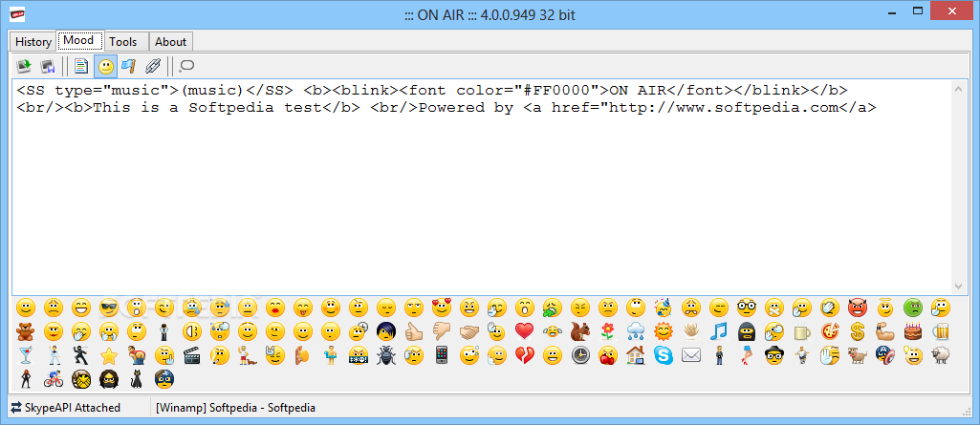Insert the bandit mask emoticon

(747, 330)
